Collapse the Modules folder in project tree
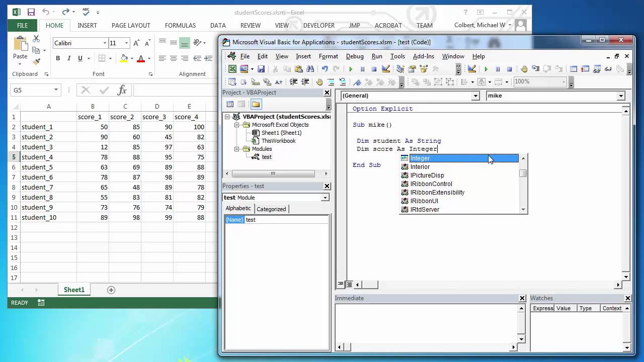The image size is (644, 362). [x=236, y=149]
